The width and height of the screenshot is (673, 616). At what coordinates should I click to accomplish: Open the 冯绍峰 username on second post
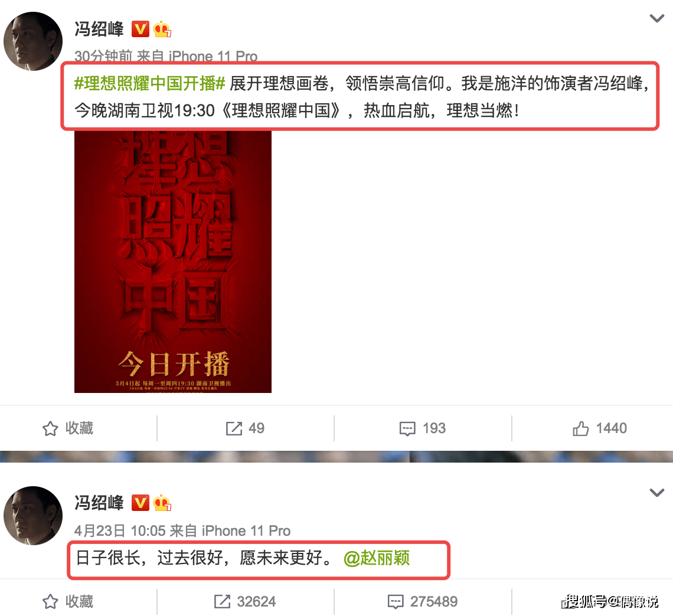99,503
